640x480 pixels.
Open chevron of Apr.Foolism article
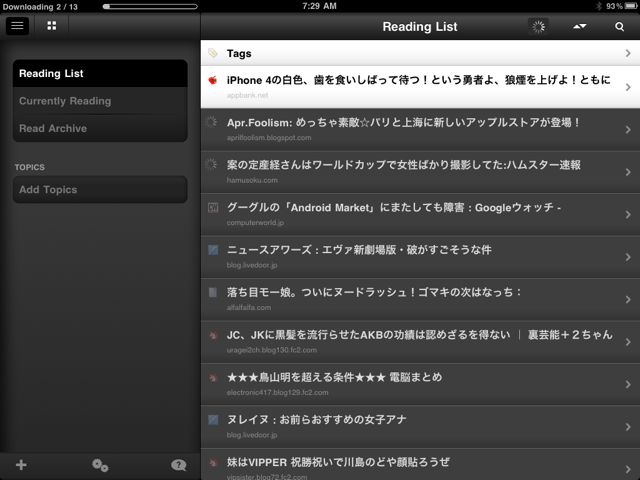click(x=628, y=129)
